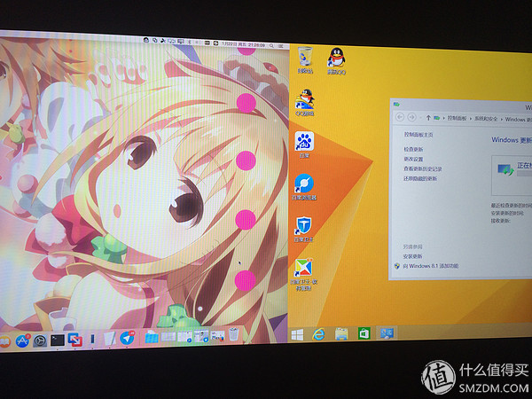The width and height of the screenshot is (532, 399).
Task: Click the 更改设置 sidebar link
Action: click(x=413, y=159)
